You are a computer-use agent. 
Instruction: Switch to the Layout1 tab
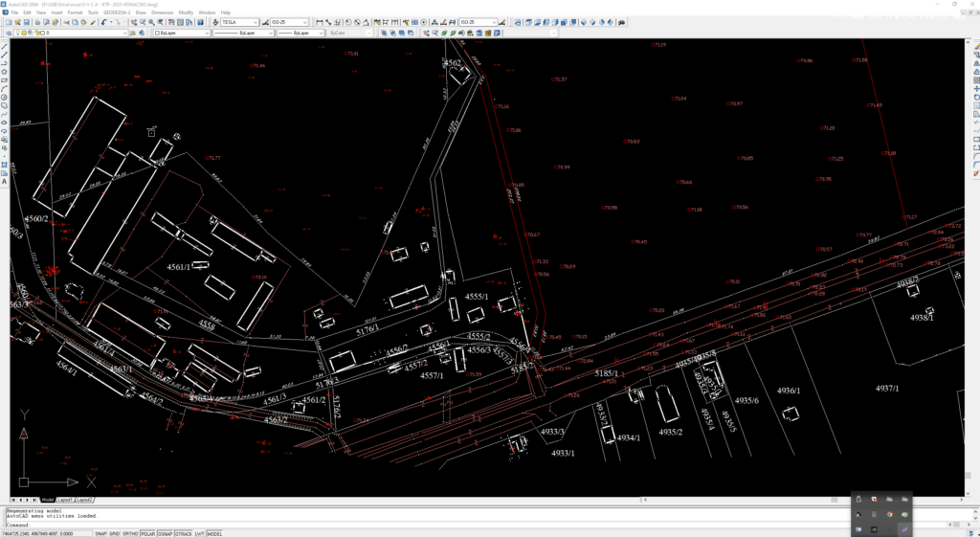[65, 500]
